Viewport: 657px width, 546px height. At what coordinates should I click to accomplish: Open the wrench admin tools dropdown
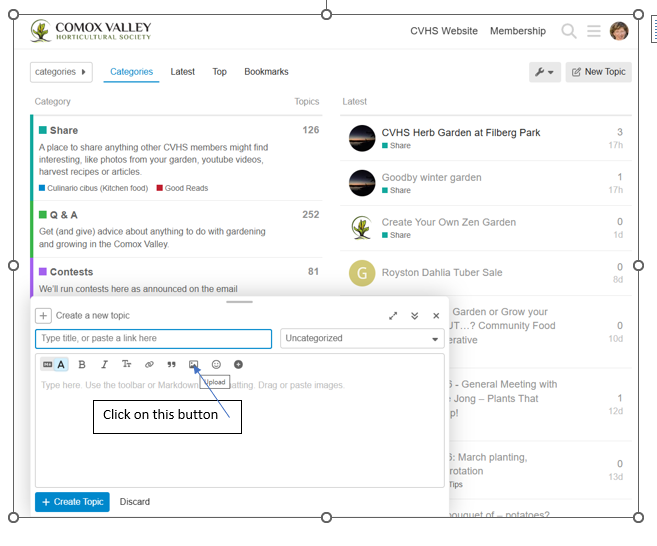(545, 72)
